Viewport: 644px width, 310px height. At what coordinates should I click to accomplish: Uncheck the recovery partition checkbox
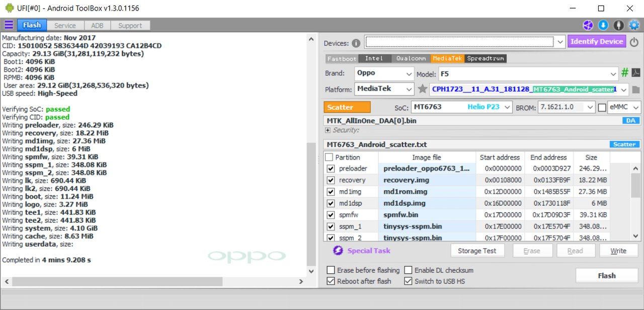click(x=331, y=180)
